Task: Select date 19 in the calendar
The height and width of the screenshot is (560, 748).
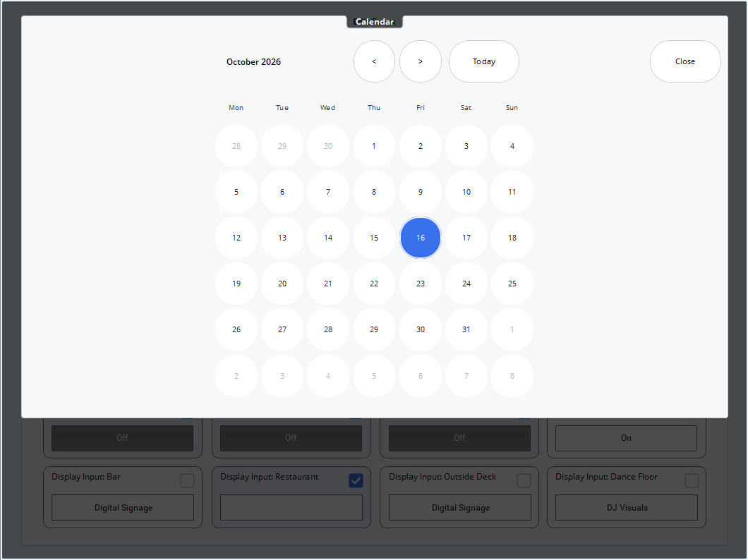Action: (x=236, y=284)
